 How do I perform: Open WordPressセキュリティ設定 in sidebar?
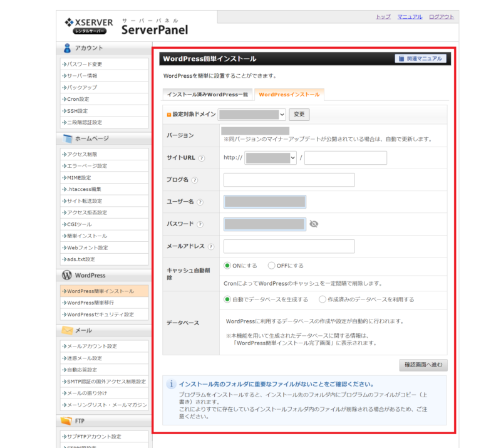(104, 315)
